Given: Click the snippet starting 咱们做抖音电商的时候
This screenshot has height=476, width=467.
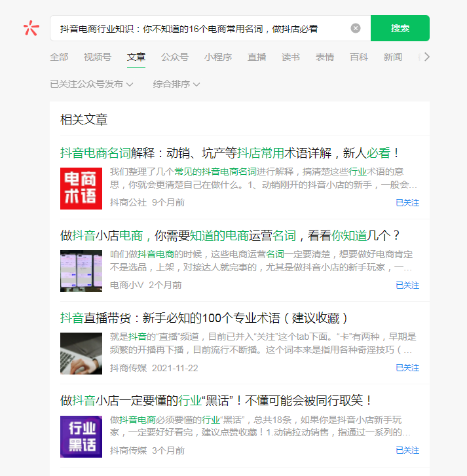Looking at the screenshot, I should click(262, 261).
